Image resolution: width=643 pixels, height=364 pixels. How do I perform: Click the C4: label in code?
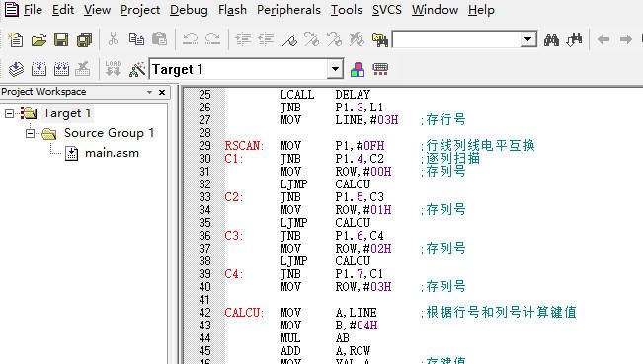coord(234,274)
